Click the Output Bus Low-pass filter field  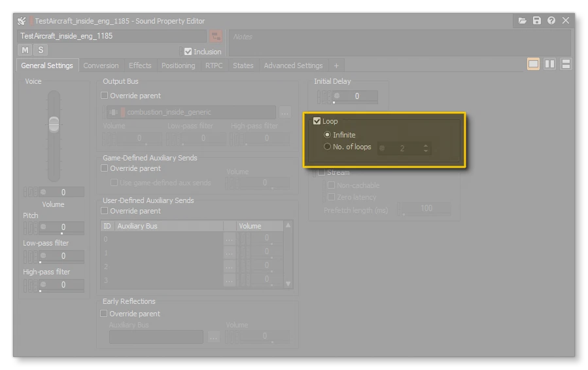[203, 139]
